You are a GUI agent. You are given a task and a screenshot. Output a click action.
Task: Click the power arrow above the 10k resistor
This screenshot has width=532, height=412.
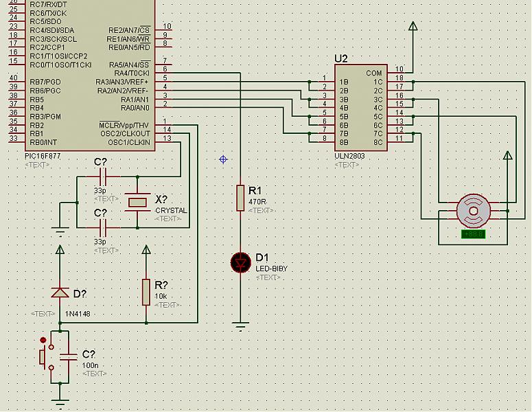coord(146,250)
